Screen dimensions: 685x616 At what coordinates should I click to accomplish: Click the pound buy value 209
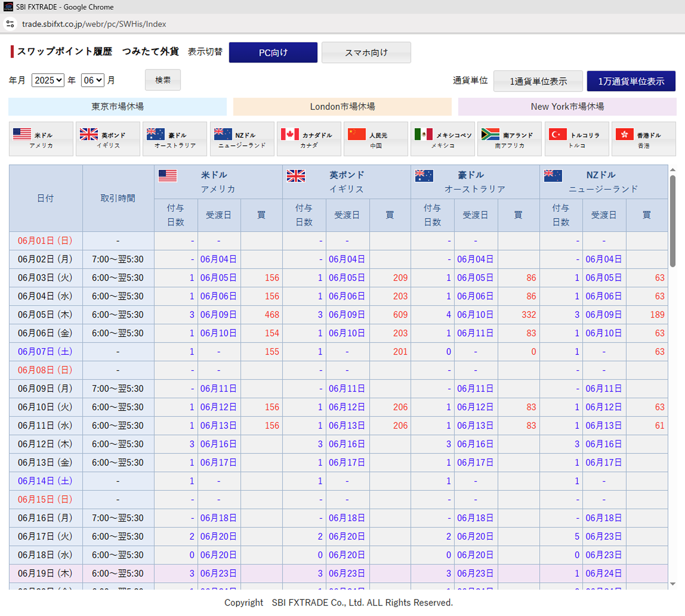coord(400,278)
